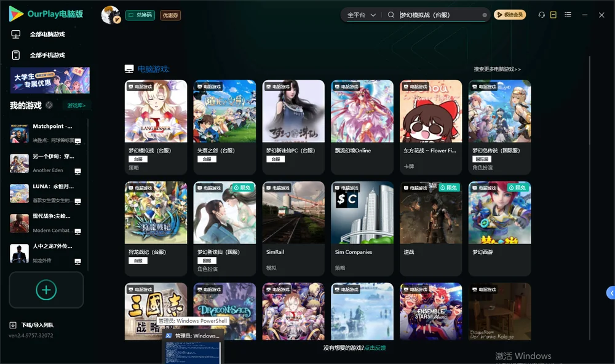
Task: Click the PC icon on 如龙外传 row
Action: 77,262
